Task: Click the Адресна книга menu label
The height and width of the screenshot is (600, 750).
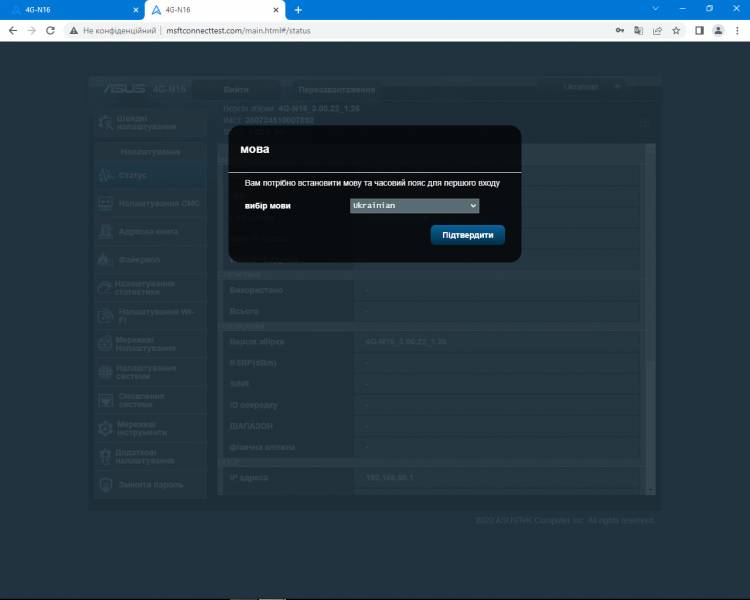Action: click(x=148, y=232)
